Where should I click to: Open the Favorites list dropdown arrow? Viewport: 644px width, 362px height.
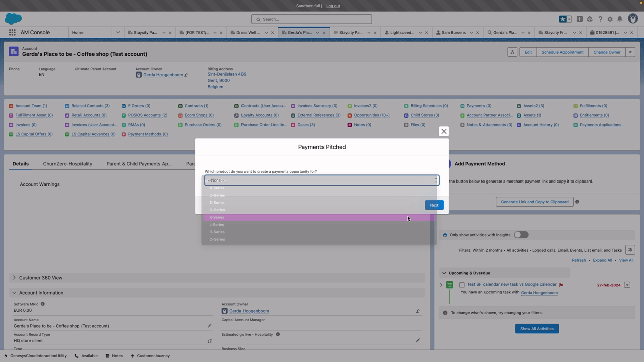[569, 19]
